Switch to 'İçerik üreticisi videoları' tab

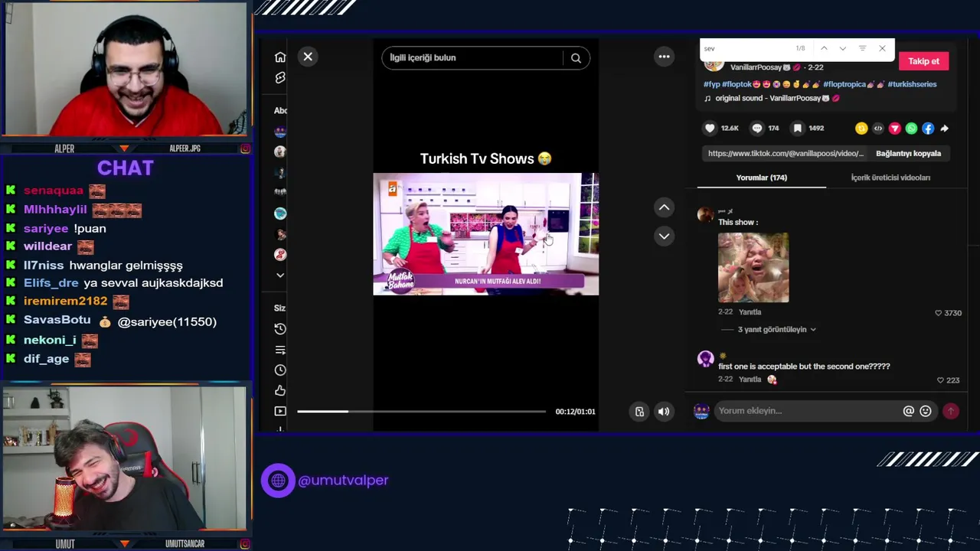pyautogui.click(x=890, y=178)
